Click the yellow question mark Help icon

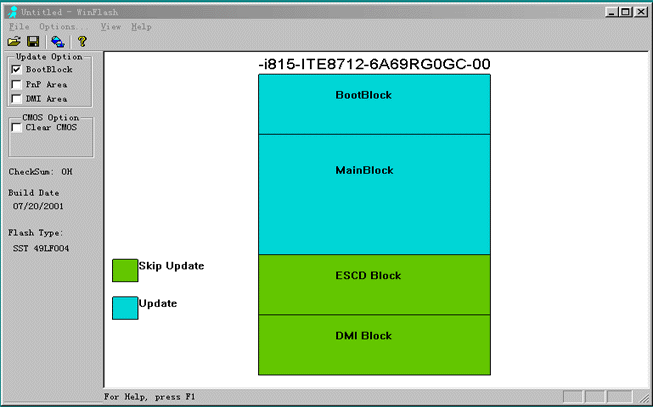(x=82, y=41)
